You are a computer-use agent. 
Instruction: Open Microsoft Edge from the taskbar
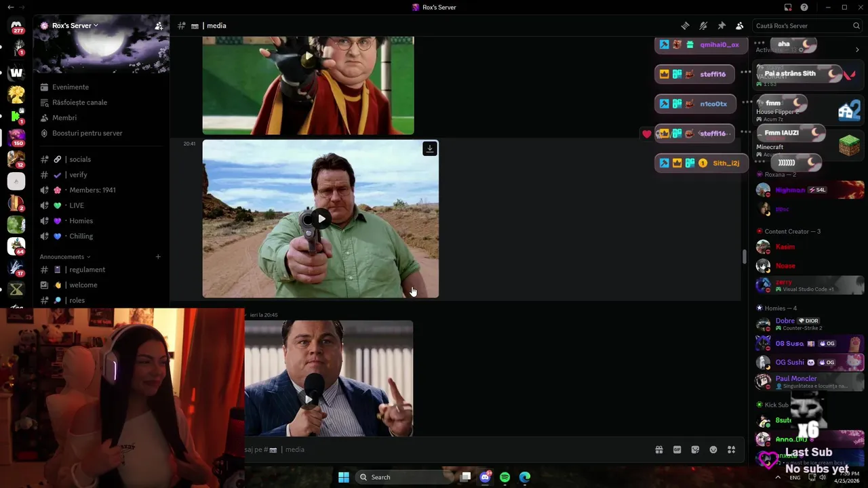point(525,477)
